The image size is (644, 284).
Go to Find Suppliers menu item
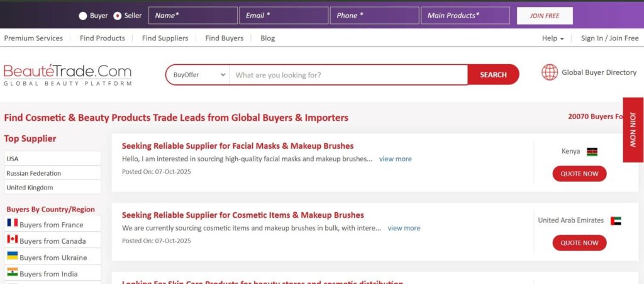coord(165,38)
